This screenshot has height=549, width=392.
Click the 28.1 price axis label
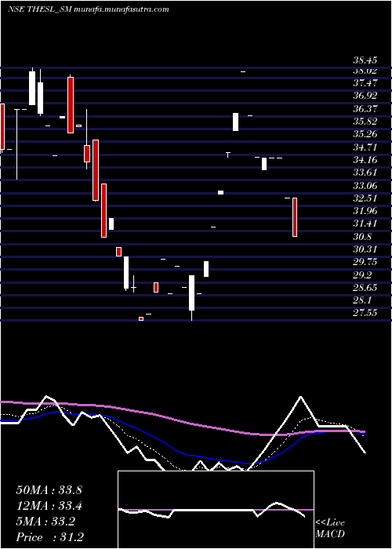[362, 300]
